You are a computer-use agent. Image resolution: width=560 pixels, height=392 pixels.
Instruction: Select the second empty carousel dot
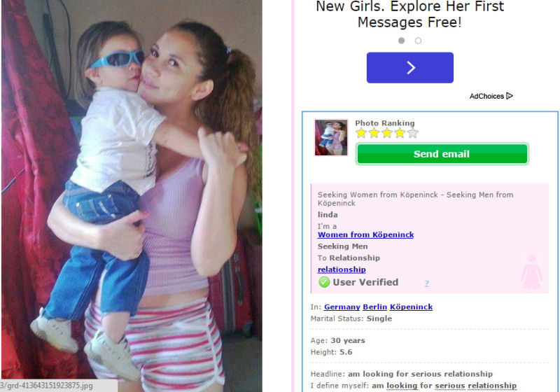(418, 41)
